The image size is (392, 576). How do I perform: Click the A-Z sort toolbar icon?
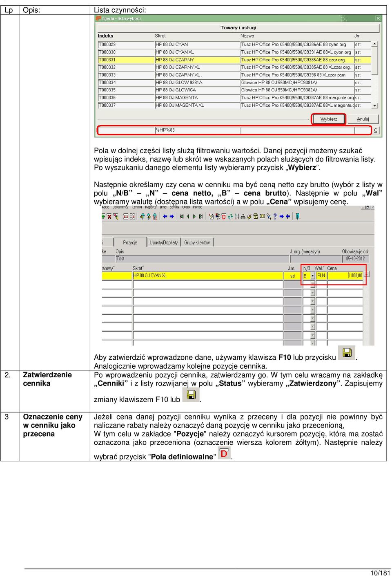pyautogui.click(x=237, y=217)
